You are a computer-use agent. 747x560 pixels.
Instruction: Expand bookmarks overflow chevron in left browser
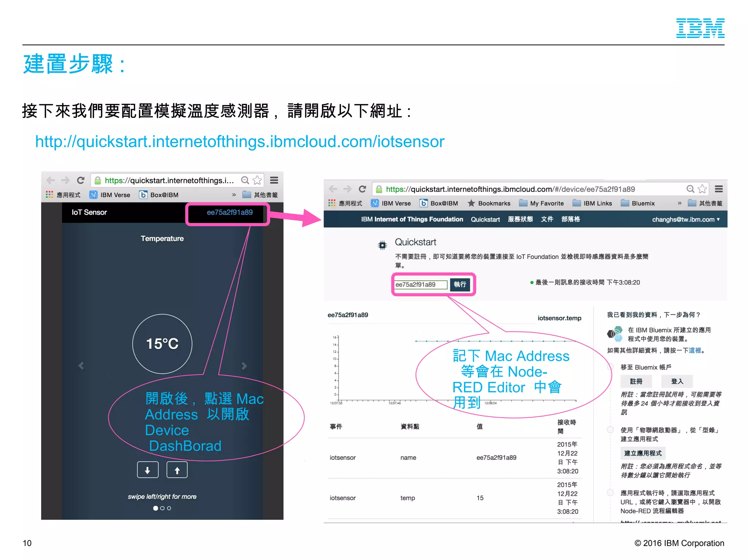point(234,195)
